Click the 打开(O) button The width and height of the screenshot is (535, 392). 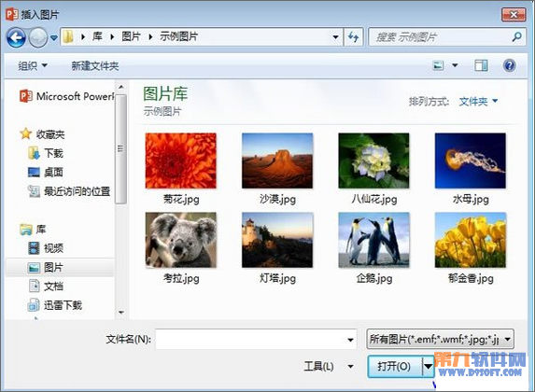[x=394, y=367]
